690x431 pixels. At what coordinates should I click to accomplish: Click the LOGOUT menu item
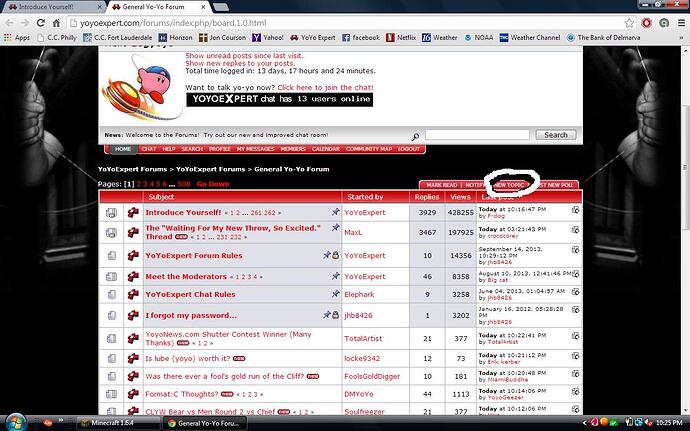coord(408,149)
